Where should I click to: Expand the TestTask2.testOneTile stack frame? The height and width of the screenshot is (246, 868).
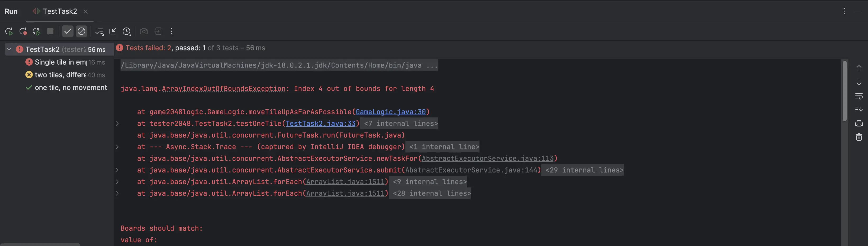click(117, 124)
